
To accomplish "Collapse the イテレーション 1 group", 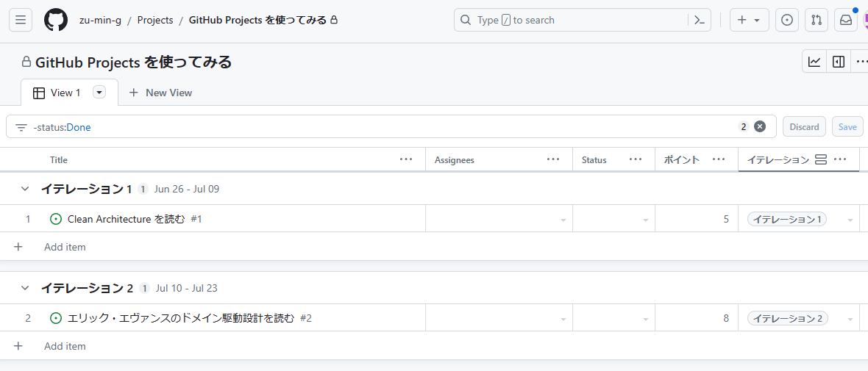I will click(25, 189).
